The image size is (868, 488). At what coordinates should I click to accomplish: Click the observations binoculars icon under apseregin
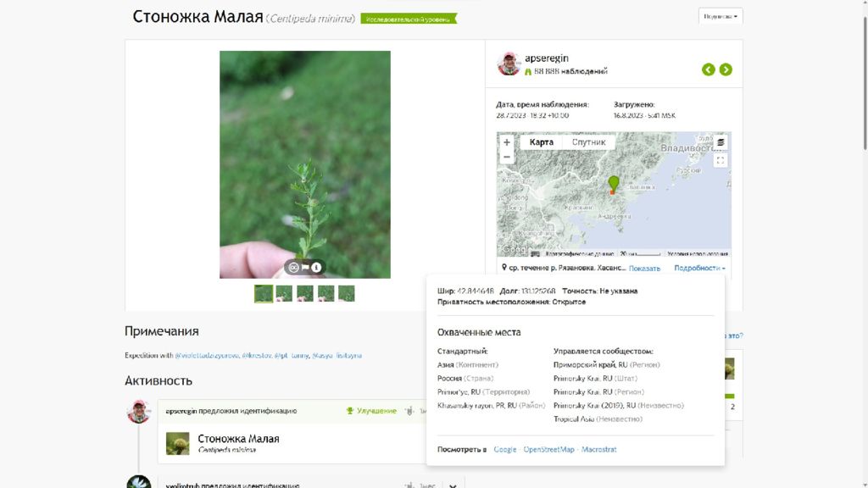pyautogui.click(x=528, y=71)
